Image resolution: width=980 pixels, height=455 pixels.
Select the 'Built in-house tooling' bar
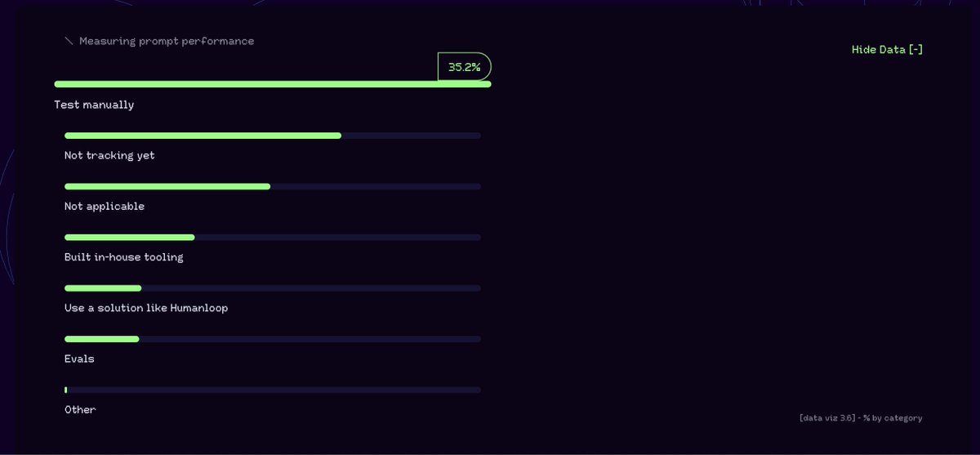tap(272, 238)
